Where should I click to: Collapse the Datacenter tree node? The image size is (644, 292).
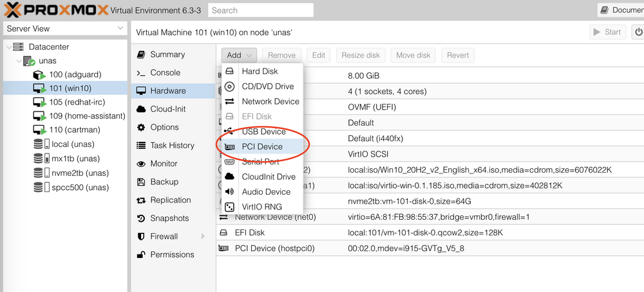pos(7,47)
